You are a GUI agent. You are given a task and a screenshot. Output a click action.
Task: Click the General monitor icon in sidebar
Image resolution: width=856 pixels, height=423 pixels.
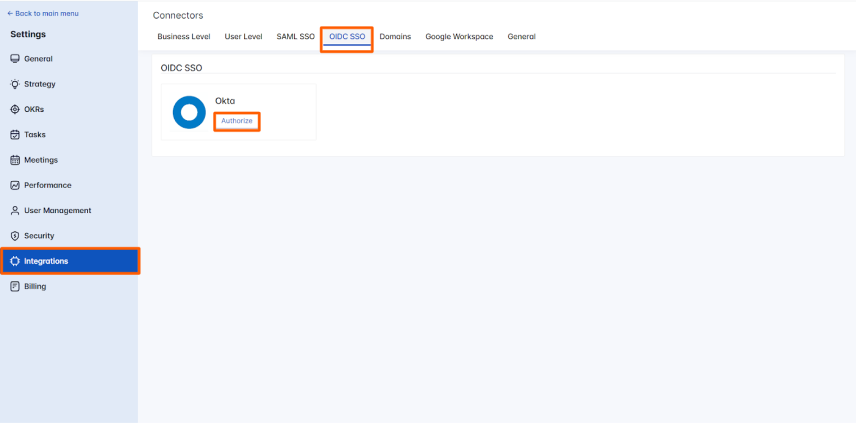coord(15,59)
